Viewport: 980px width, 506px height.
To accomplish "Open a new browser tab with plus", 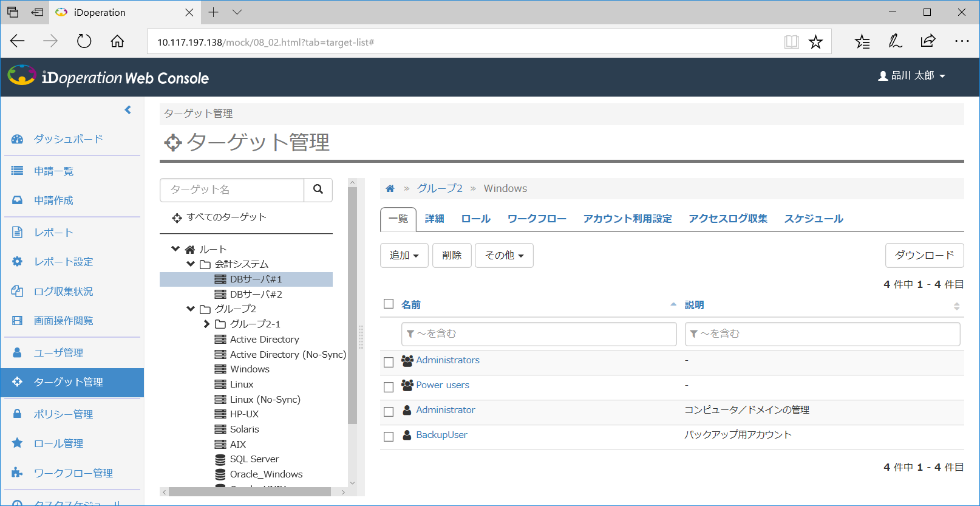I will pos(213,12).
